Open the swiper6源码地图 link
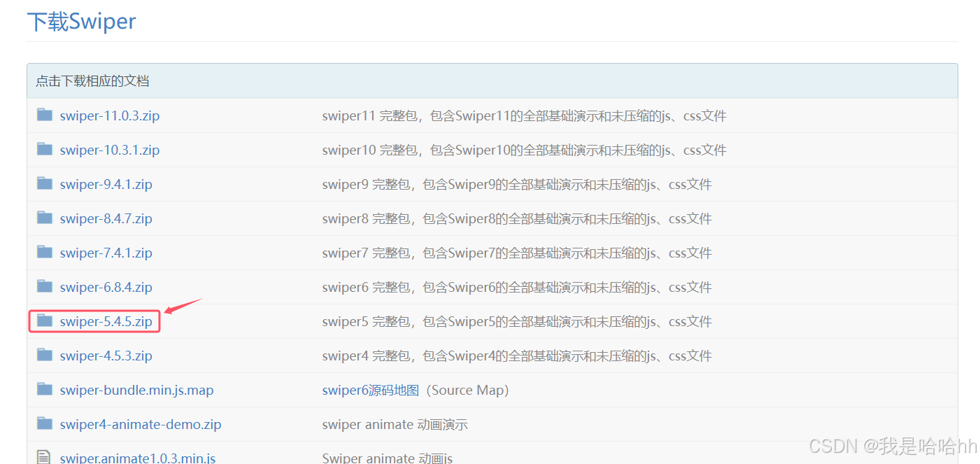The image size is (980, 464). (x=370, y=391)
